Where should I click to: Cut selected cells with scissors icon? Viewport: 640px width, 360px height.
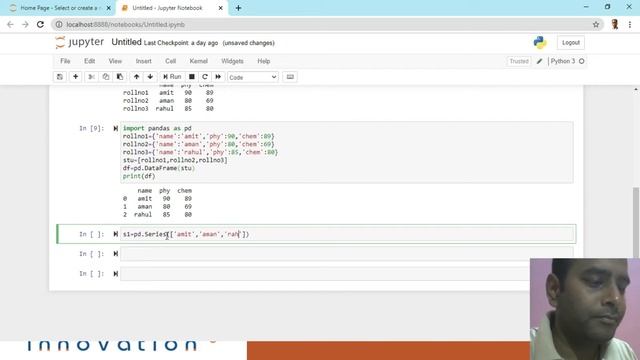[x=91, y=77]
